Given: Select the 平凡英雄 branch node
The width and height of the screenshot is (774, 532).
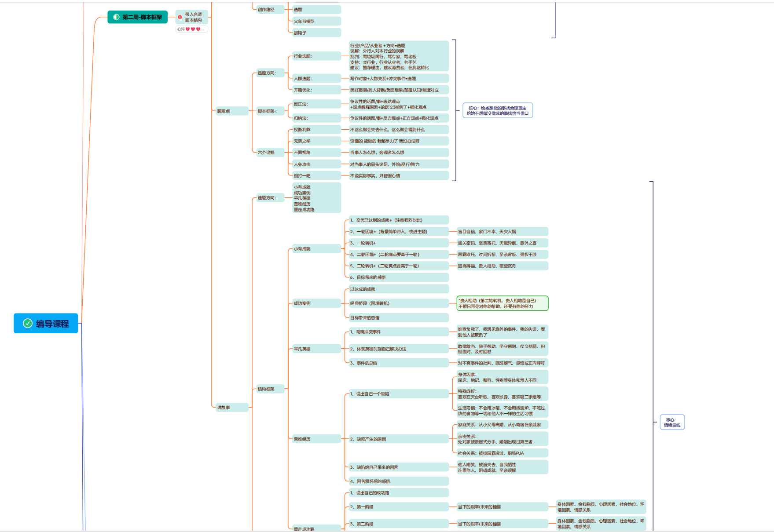Looking at the screenshot, I should pos(316,349).
